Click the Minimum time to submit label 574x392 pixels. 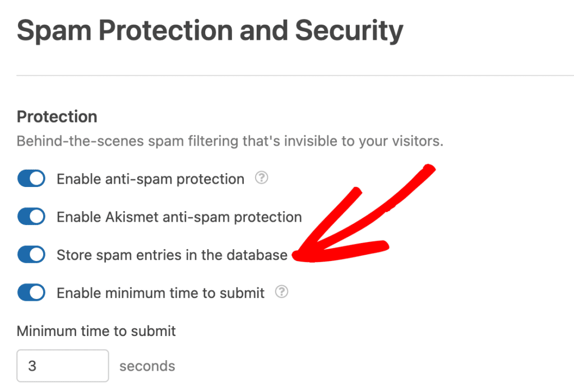coord(96,331)
